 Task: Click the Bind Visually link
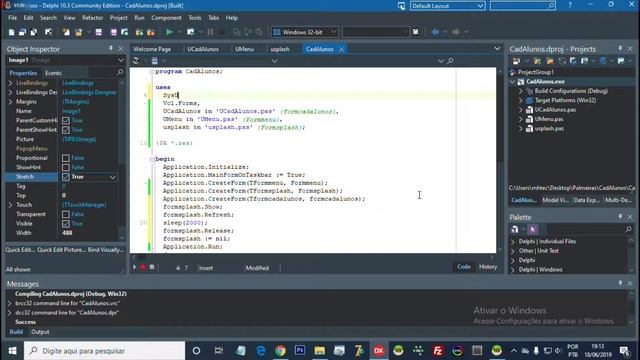[x=106, y=250]
